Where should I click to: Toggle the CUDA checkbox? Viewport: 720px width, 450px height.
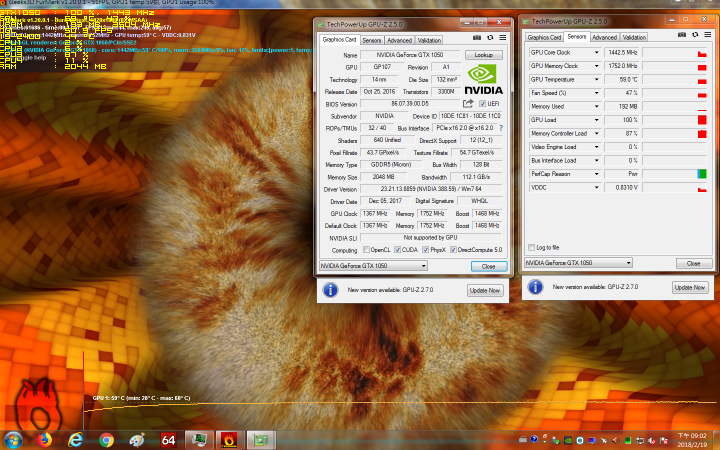point(397,250)
